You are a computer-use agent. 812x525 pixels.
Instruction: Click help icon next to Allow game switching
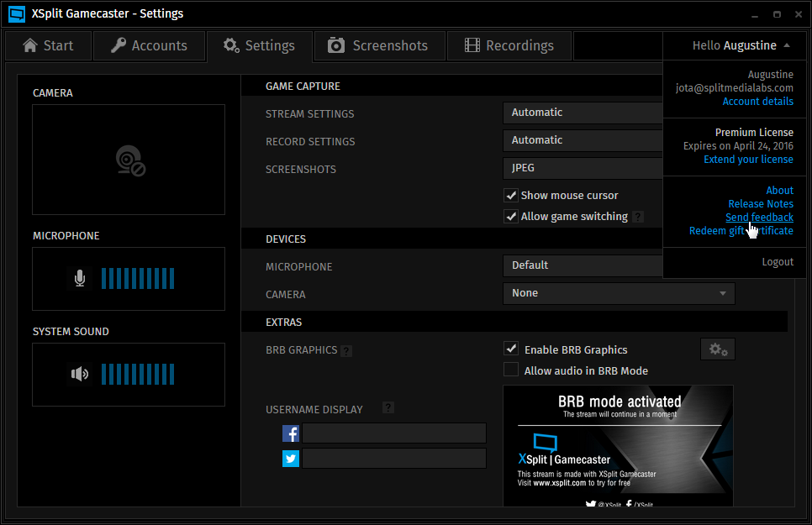(x=639, y=217)
